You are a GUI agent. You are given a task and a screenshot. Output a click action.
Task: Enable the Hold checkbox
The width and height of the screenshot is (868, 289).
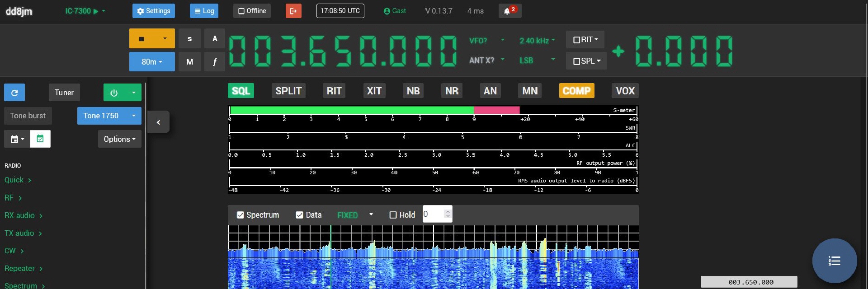click(393, 215)
